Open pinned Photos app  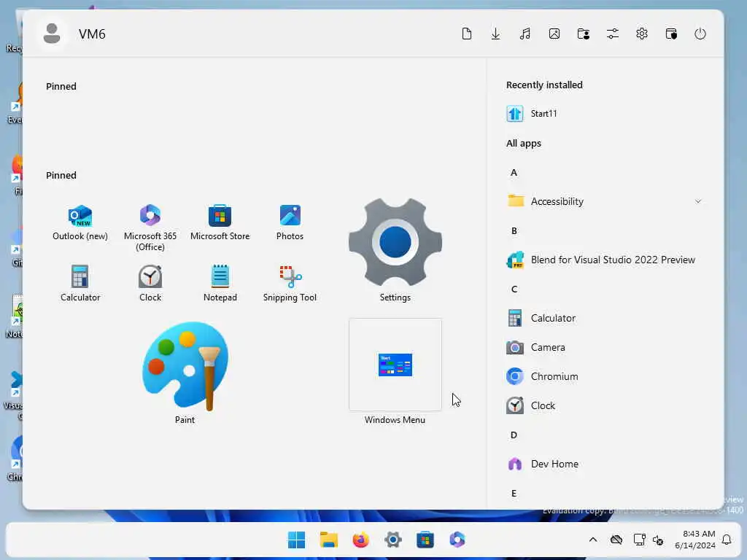pyautogui.click(x=290, y=223)
